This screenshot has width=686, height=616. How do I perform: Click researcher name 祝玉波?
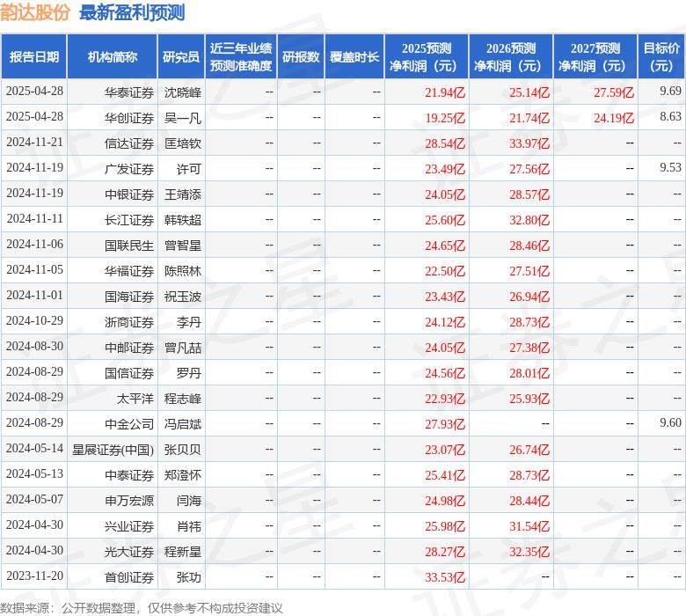[183, 297]
